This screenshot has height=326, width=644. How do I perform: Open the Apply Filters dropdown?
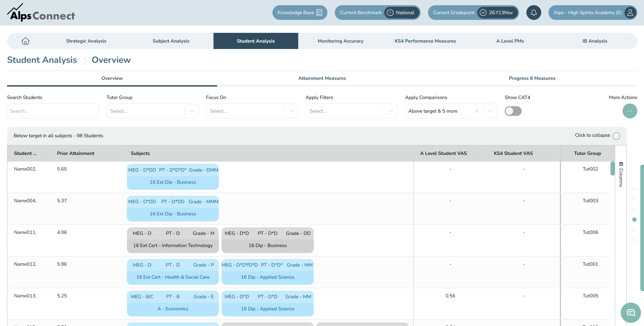[351, 111]
